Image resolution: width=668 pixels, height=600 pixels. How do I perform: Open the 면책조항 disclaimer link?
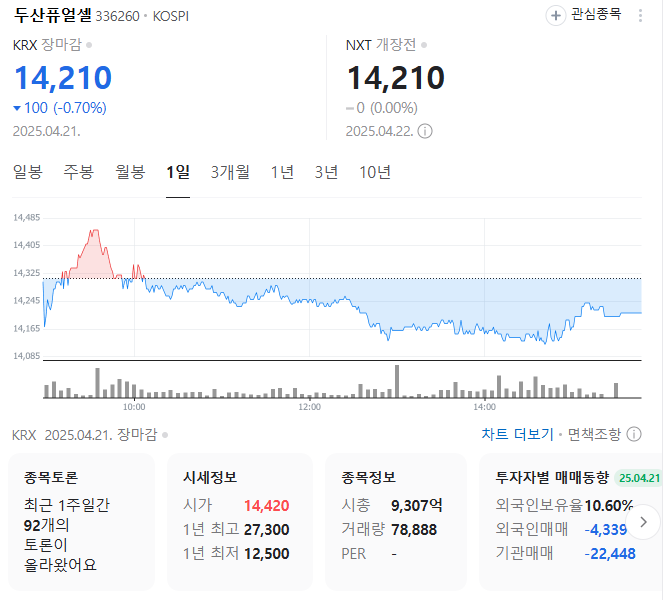point(594,434)
